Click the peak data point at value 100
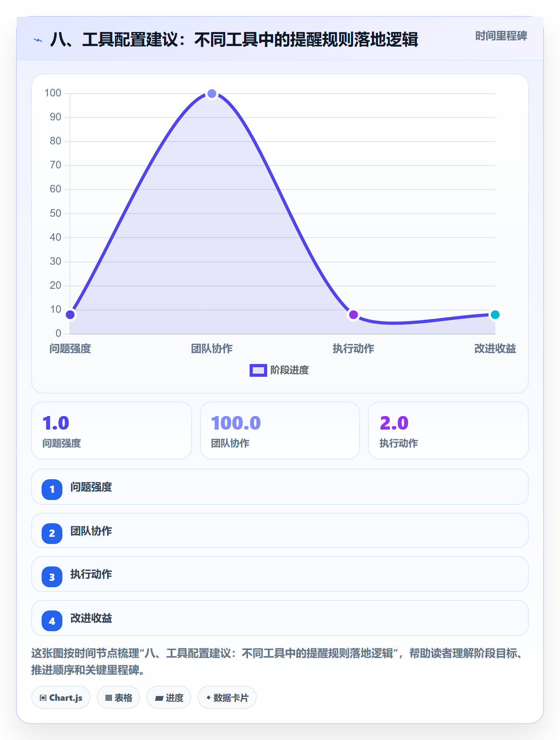Image resolution: width=560 pixels, height=740 pixels. 212,94
